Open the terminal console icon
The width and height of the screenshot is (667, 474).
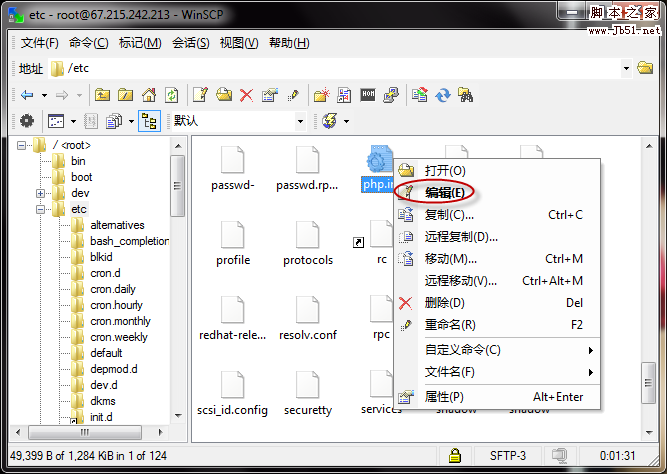tap(368, 94)
